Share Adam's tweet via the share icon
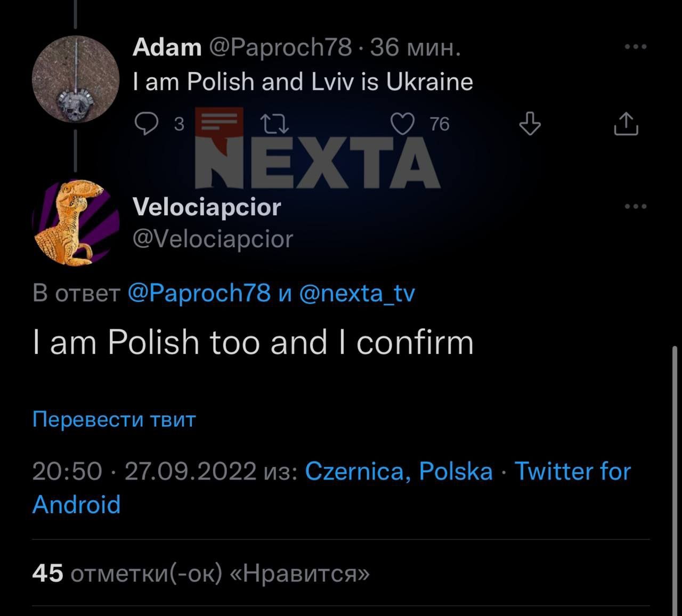Screen dimensions: 682x616 pyautogui.click(x=626, y=124)
